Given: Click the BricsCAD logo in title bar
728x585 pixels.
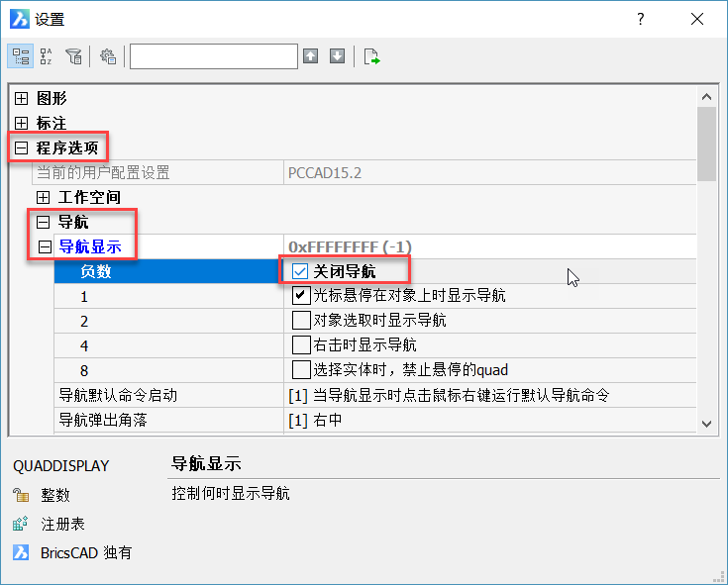Looking at the screenshot, I should click(x=19, y=19).
